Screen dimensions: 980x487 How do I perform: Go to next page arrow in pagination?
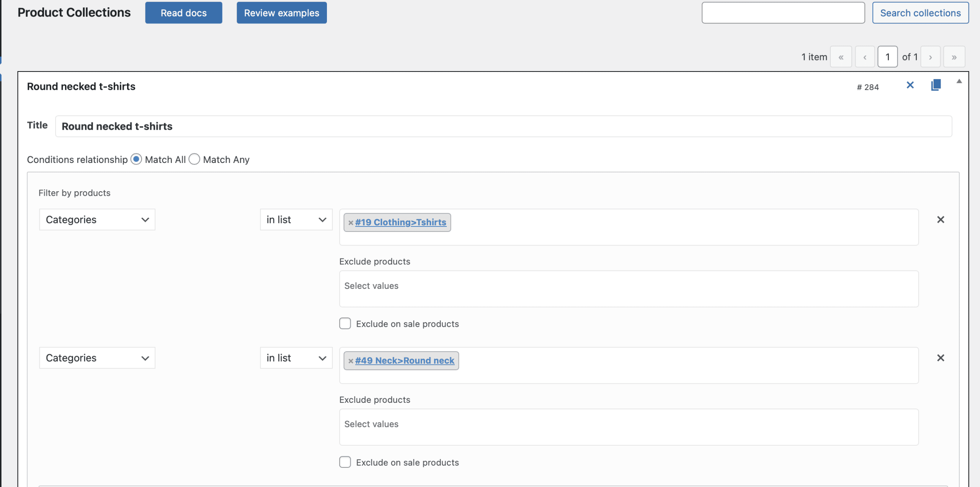point(930,57)
